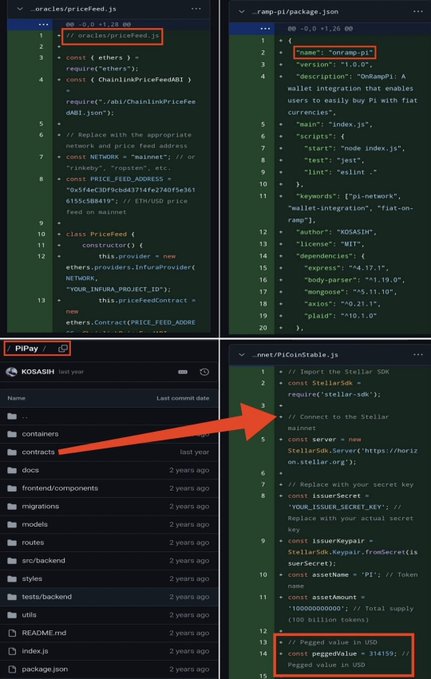Open the index.js file
This screenshot has width=431, height=679.
point(35,651)
